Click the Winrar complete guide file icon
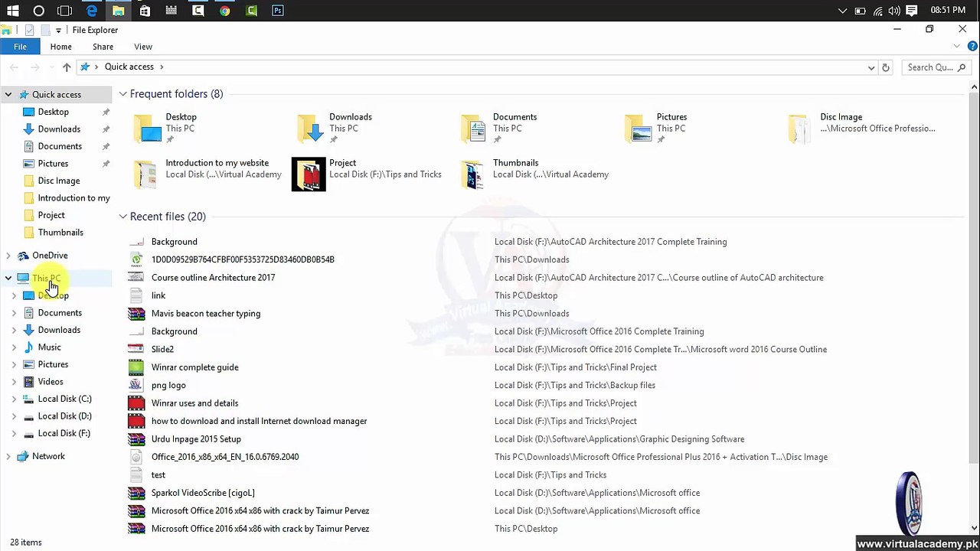Image resolution: width=980 pixels, height=551 pixels. point(136,367)
